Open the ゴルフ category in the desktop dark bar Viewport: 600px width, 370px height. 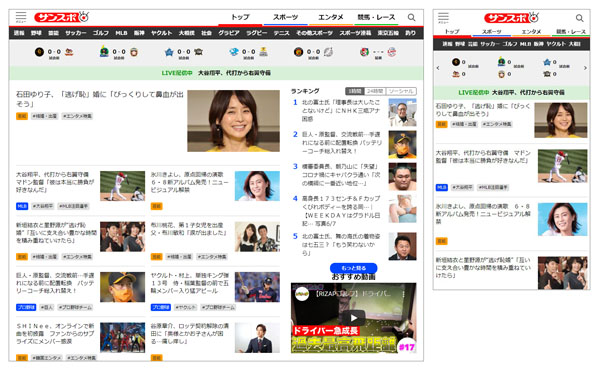[x=101, y=33]
